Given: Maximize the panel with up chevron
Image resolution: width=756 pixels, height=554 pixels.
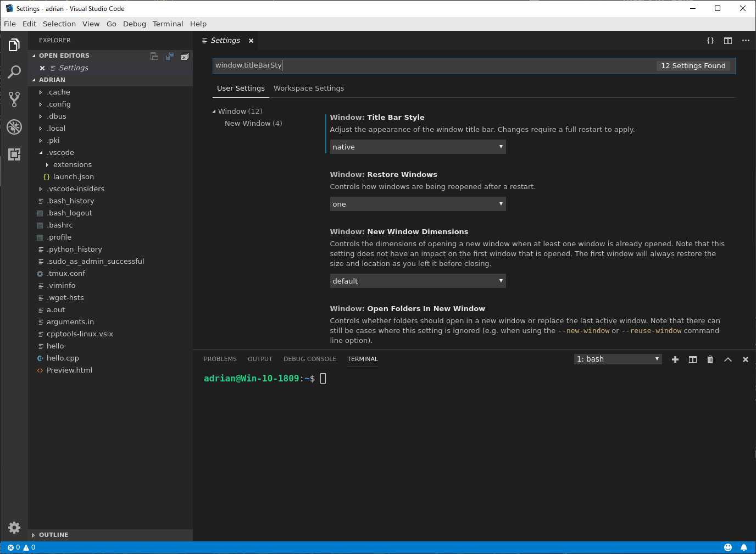Looking at the screenshot, I should tap(728, 359).
